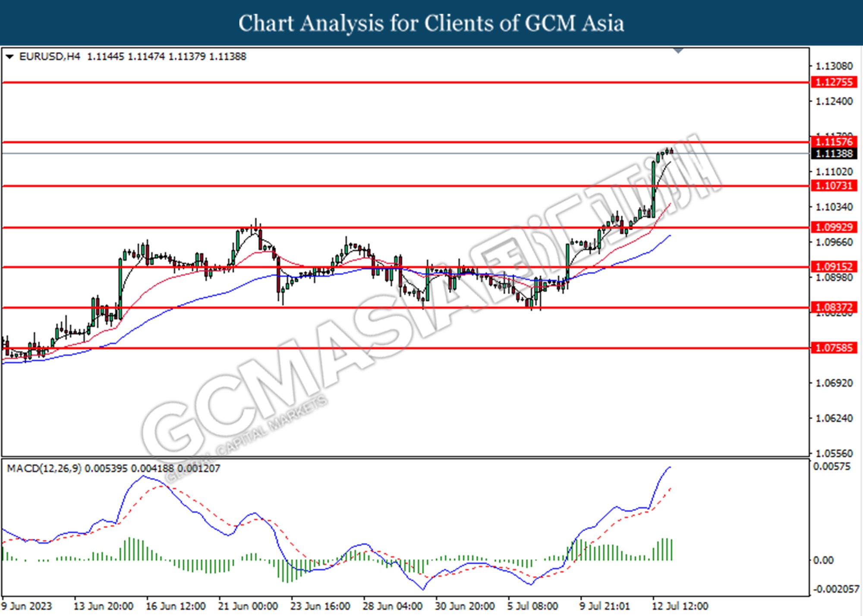Click the MACD scale value -0.002057
863x616 pixels.
[836, 589]
